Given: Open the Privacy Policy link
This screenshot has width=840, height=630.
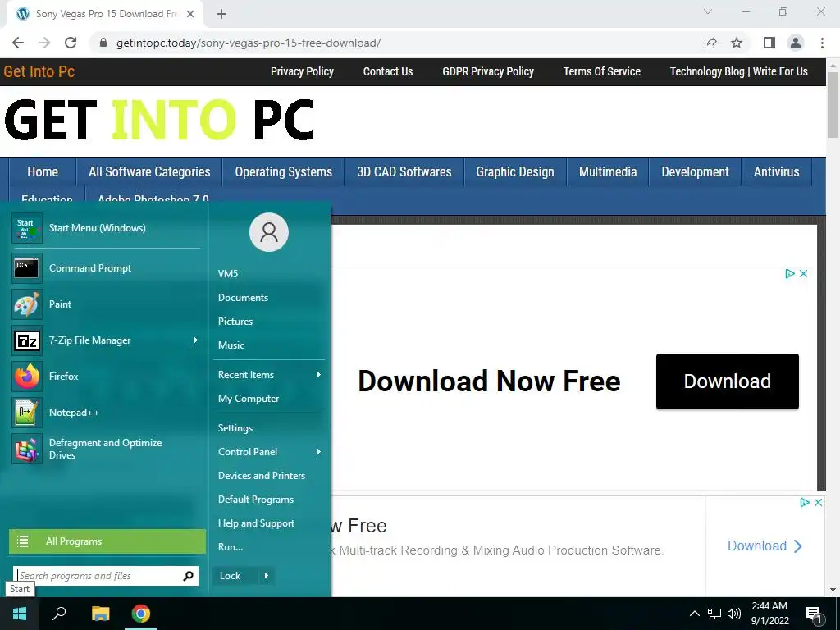Looking at the screenshot, I should pyautogui.click(x=302, y=72).
